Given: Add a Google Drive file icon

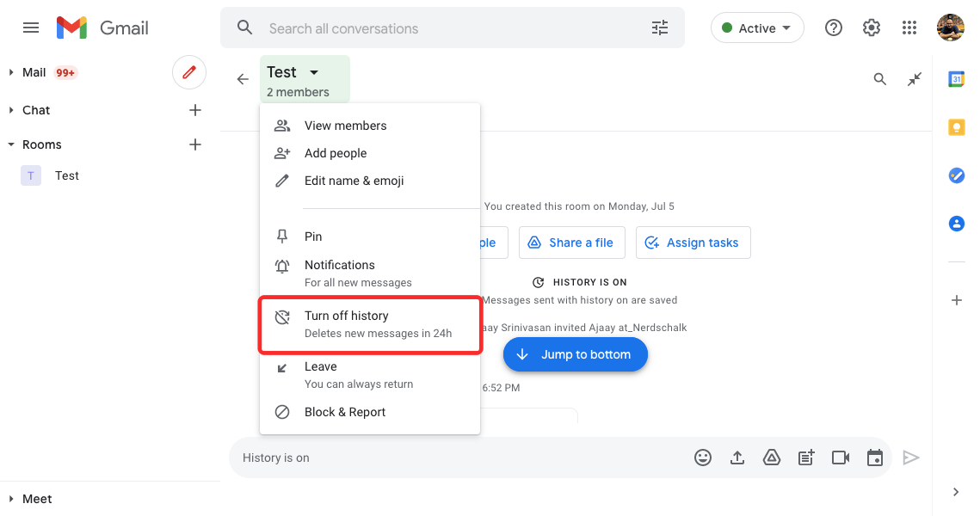Looking at the screenshot, I should pyautogui.click(x=772, y=458).
